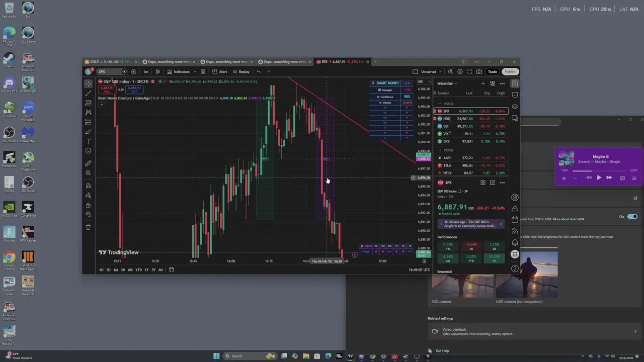This screenshot has width=644, height=362.
Task: Activate the zoom in tool
Action: click(x=89, y=173)
